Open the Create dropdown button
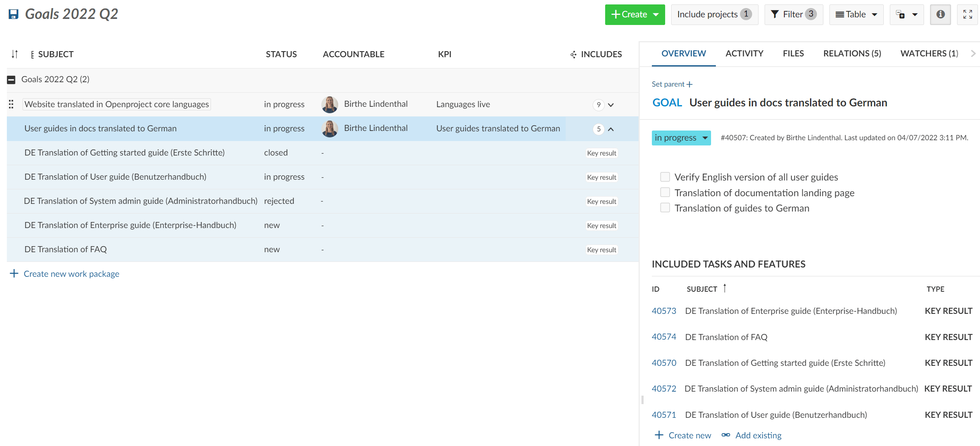The image size is (980, 446). 635,15
